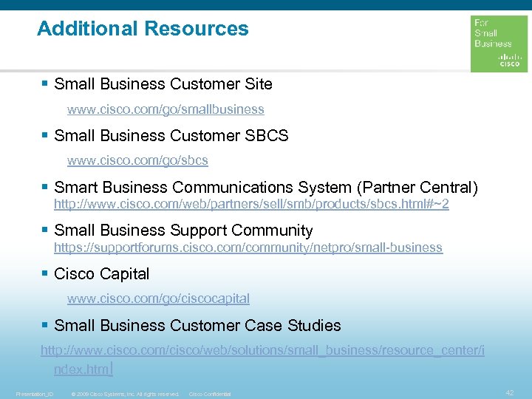
Task: Open the www.cisco.com/go/sbcs link
Action: click(137, 160)
